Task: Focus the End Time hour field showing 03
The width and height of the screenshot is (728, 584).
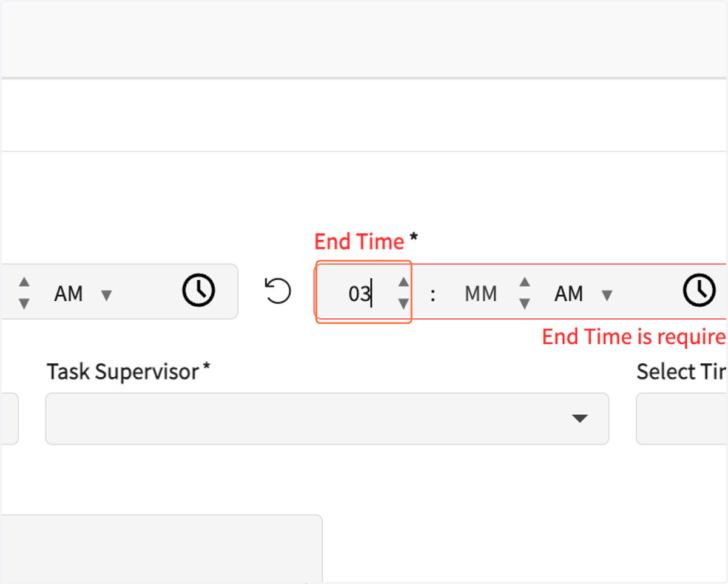Action: point(359,294)
